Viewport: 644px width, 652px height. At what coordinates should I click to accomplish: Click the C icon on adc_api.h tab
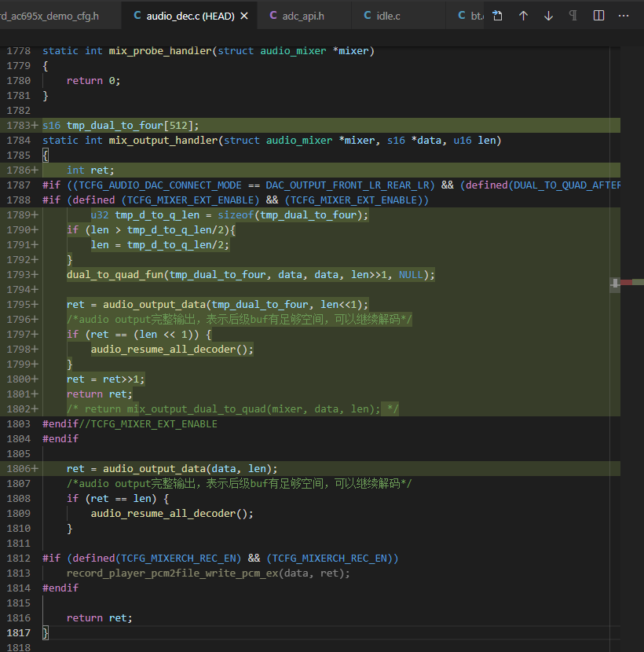(273, 16)
